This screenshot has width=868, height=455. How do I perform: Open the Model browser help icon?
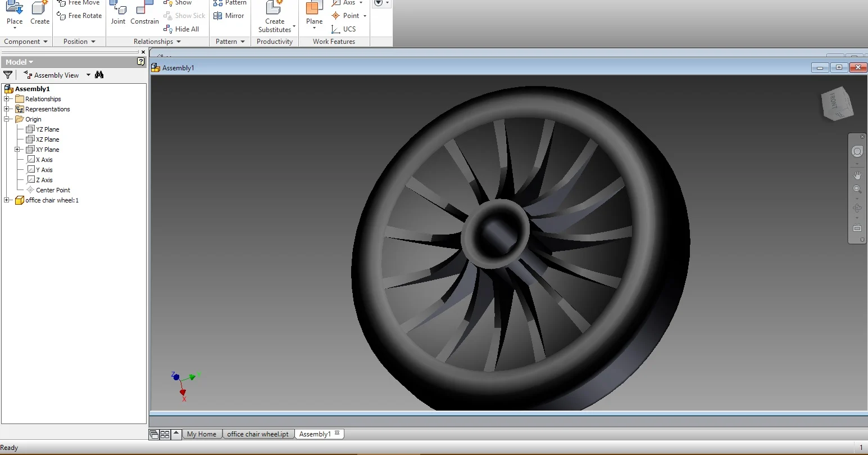(x=140, y=62)
